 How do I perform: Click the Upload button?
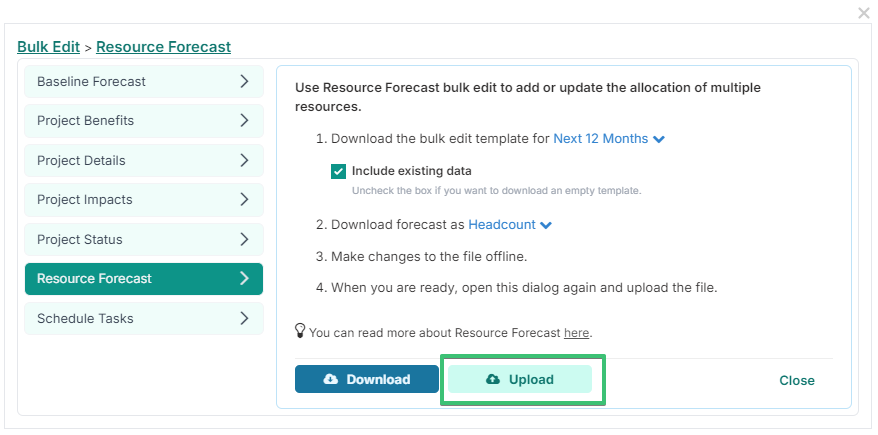pos(520,379)
